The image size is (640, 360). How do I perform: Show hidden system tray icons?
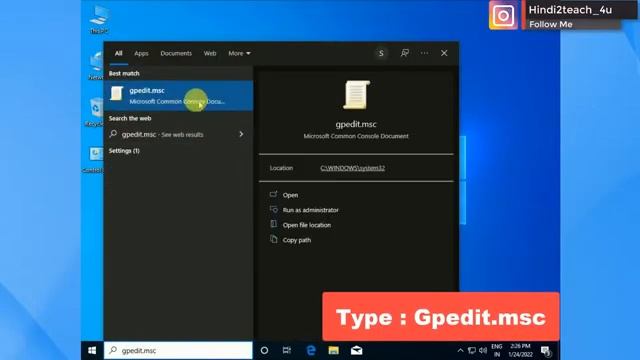460,350
